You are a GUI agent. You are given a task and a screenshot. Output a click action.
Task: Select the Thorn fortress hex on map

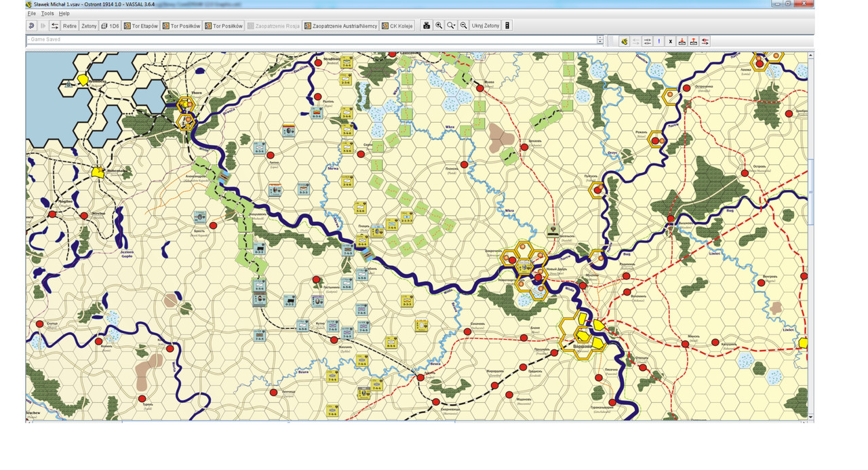(x=186, y=104)
